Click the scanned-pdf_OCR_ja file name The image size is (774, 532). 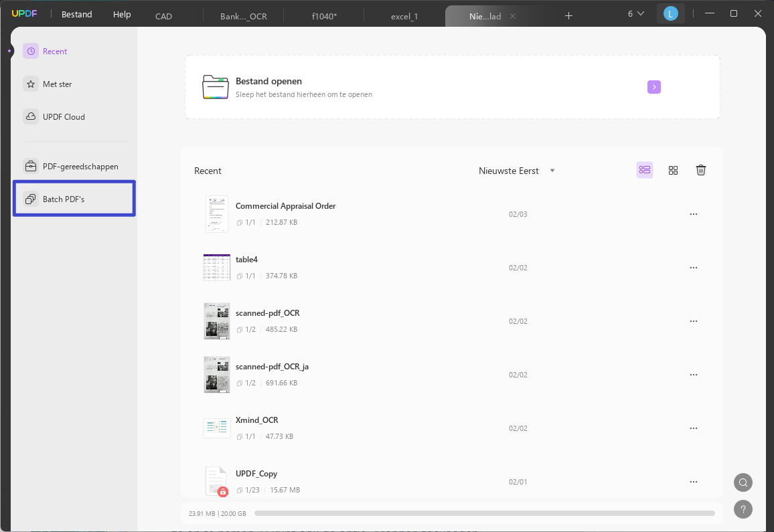[272, 367]
